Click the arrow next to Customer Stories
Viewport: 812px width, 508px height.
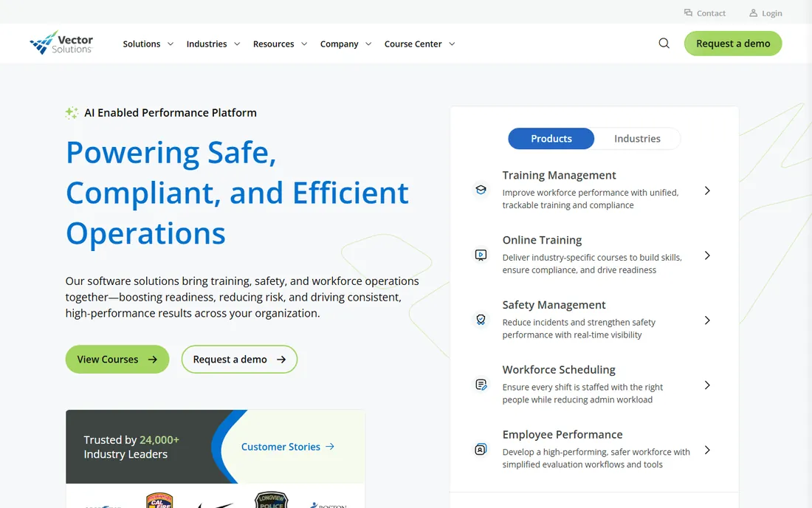[x=330, y=447]
